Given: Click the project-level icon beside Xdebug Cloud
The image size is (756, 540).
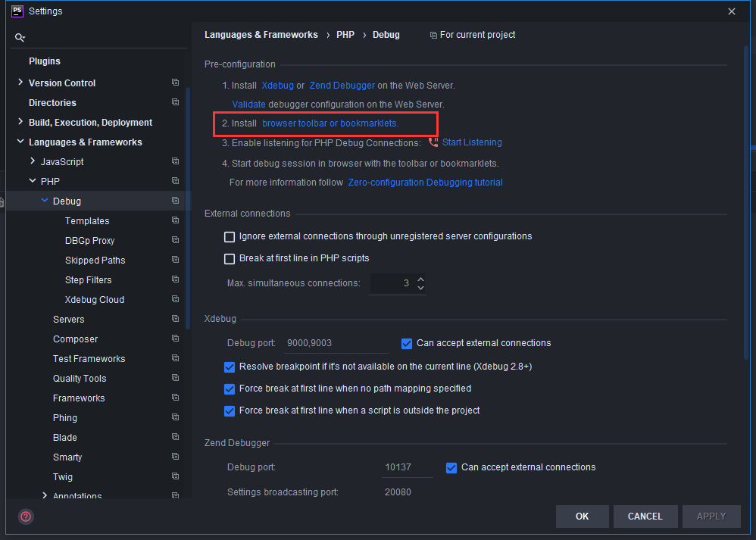Looking at the screenshot, I should coord(176,299).
